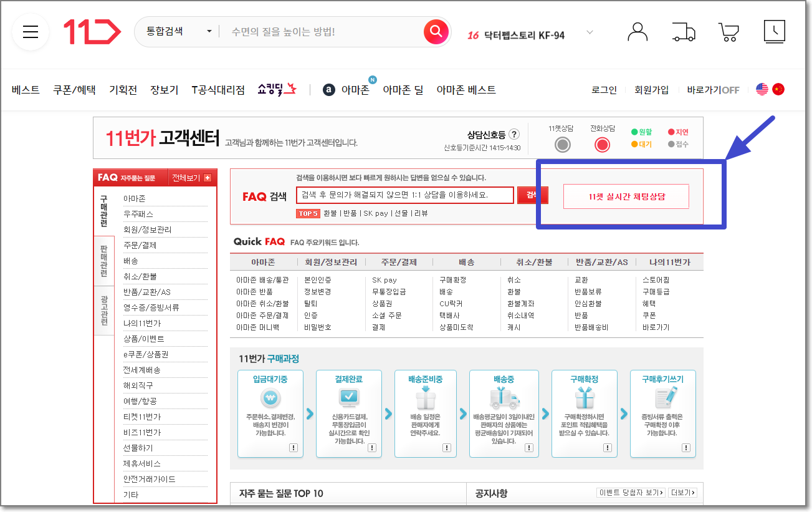
Task: Click the FAQ 검색 red button
Action: pyautogui.click(x=533, y=195)
